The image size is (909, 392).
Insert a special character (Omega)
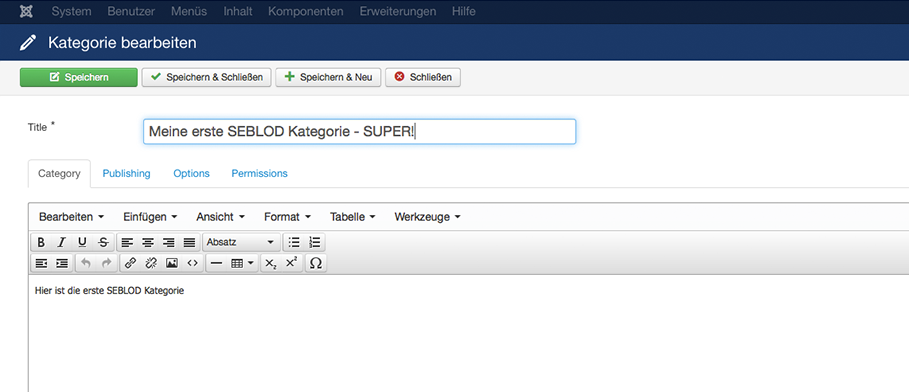coord(315,263)
